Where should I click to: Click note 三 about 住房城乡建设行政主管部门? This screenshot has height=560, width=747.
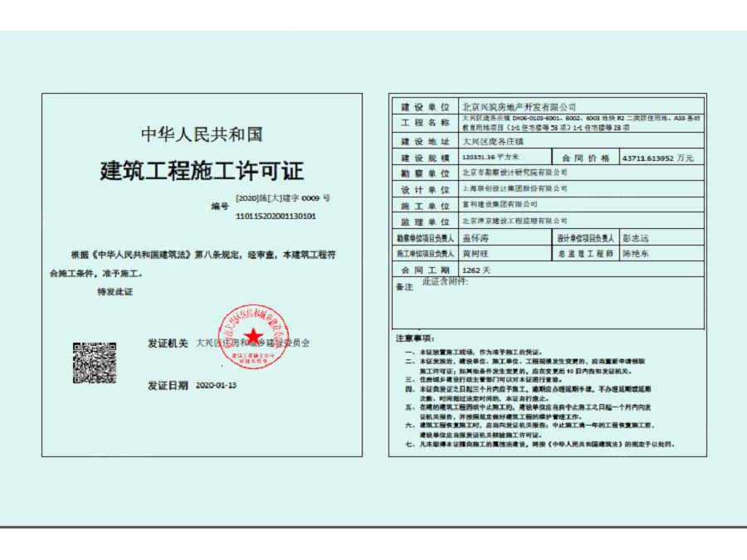coord(483,379)
